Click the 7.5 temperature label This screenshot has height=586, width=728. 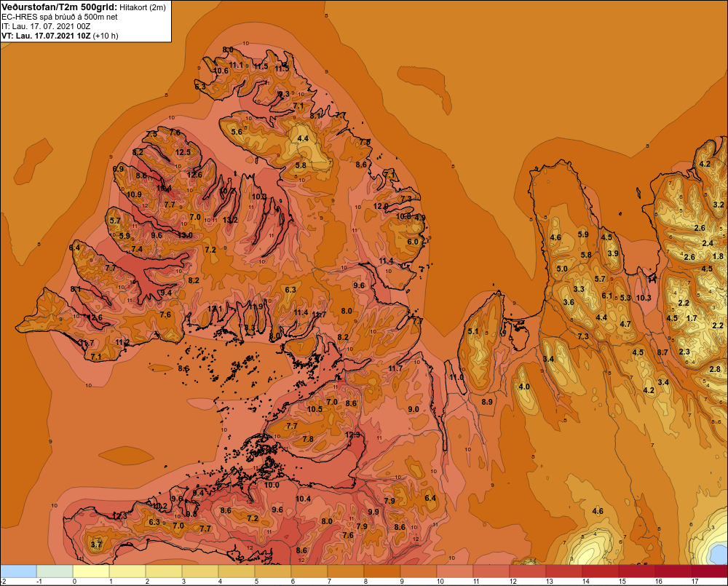click(152, 134)
